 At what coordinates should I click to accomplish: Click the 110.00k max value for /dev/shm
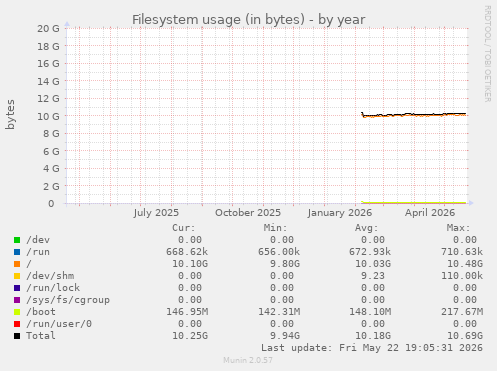462,276
